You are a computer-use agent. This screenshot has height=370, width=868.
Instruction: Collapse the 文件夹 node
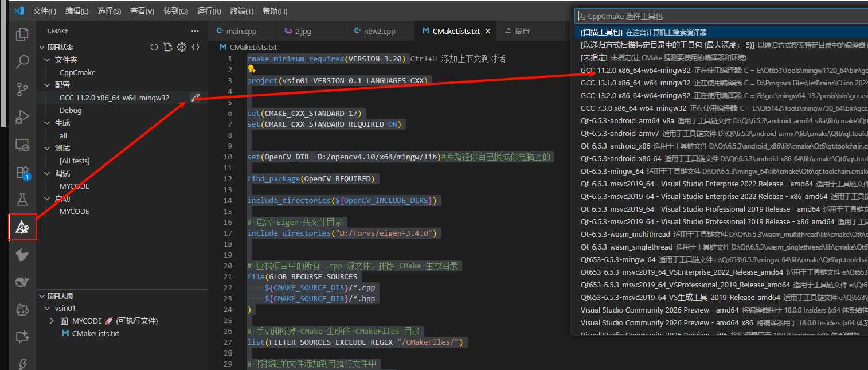click(x=47, y=60)
